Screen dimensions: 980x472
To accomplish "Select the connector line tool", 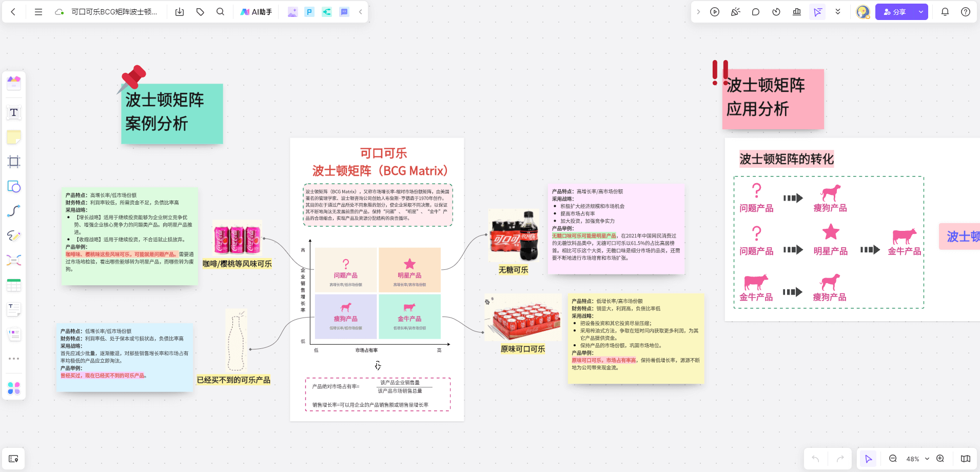I will [x=14, y=211].
